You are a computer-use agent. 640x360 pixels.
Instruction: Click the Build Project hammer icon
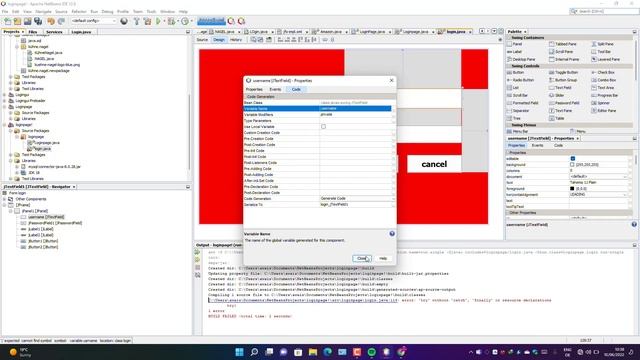[x=137, y=21]
